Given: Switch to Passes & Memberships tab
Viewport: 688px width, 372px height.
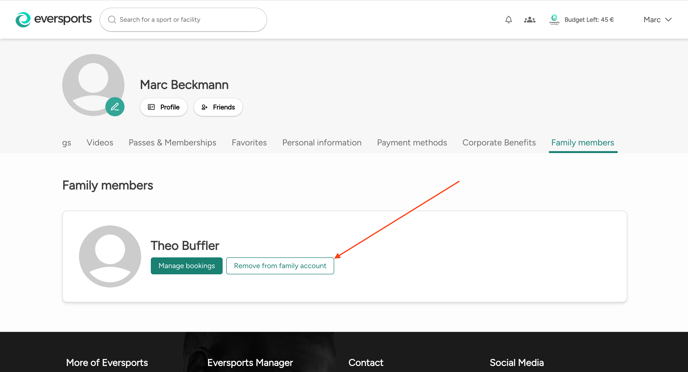Looking at the screenshot, I should click(x=172, y=143).
